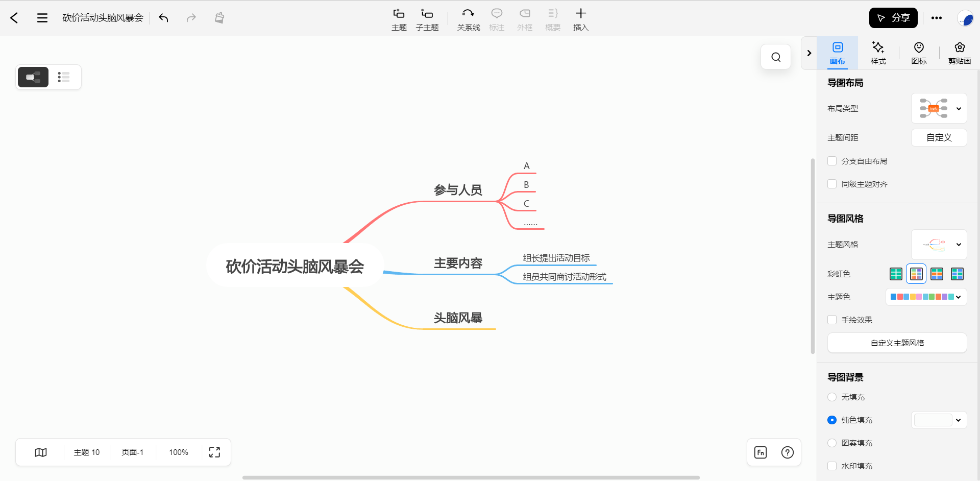Image resolution: width=980 pixels, height=481 pixels.
Task: Open the canvas search
Action: point(776,57)
